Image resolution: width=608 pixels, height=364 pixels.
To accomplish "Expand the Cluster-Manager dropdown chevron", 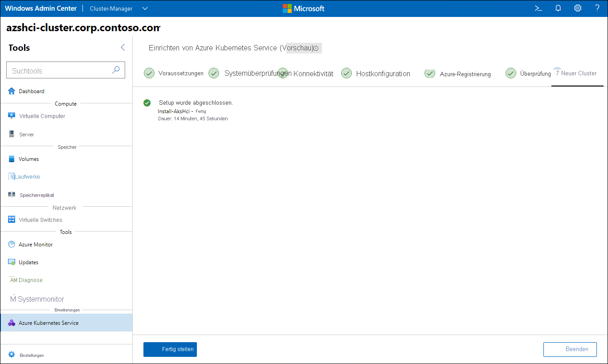I will point(145,8).
